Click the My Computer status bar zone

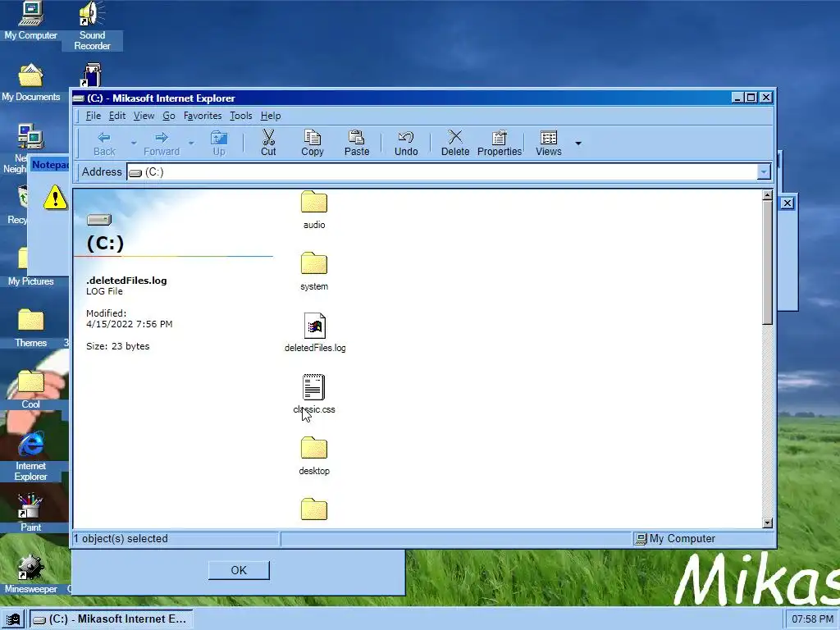[703, 539]
